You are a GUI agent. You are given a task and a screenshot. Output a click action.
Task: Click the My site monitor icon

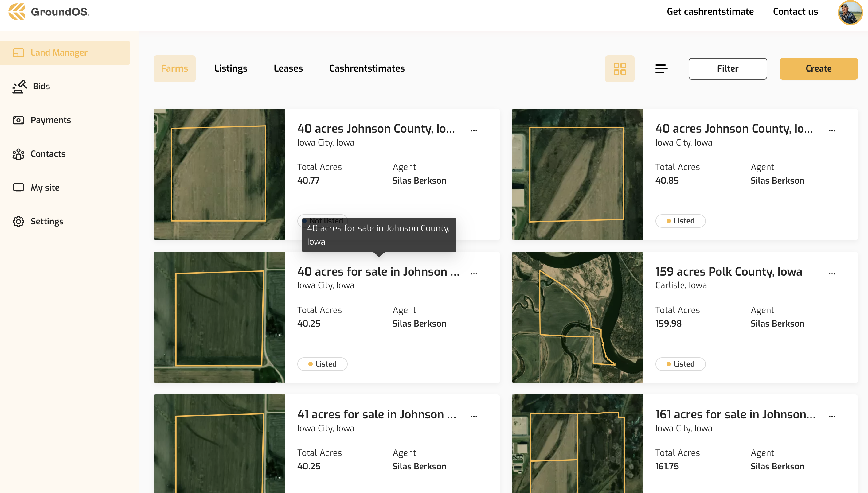pos(18,188)
